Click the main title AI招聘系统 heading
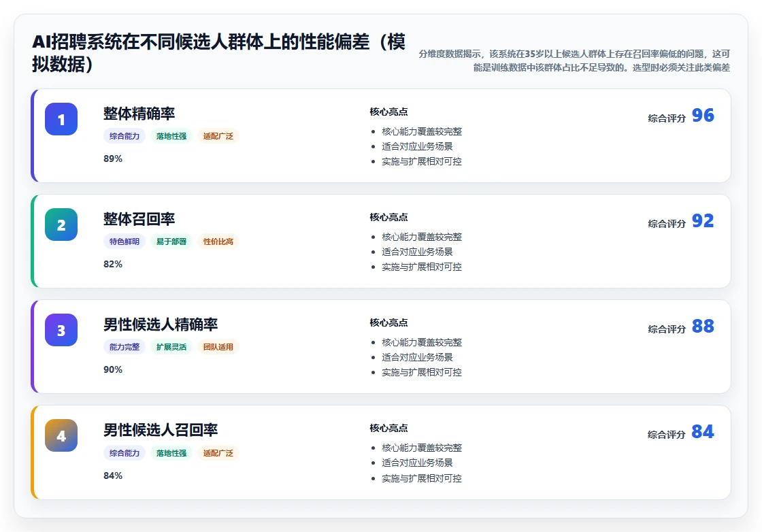 (x=218, y=52)
